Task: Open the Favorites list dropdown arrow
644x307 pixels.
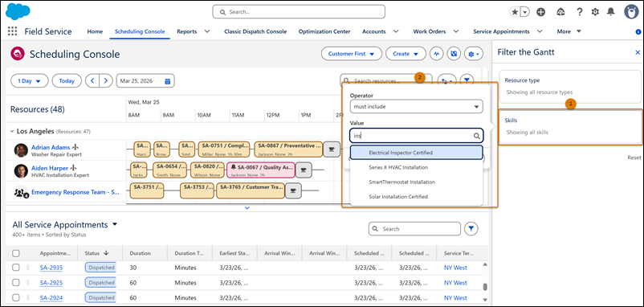Action: (x=525, y=12)
